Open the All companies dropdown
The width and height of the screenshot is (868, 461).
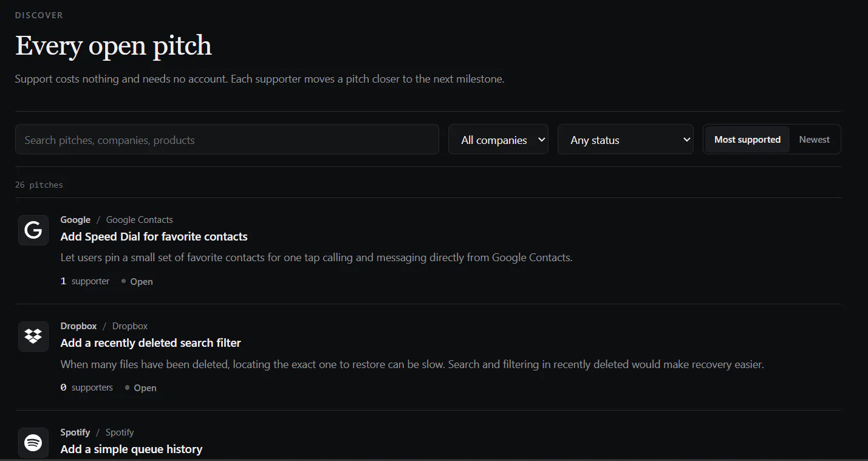(x=498, y=140)
